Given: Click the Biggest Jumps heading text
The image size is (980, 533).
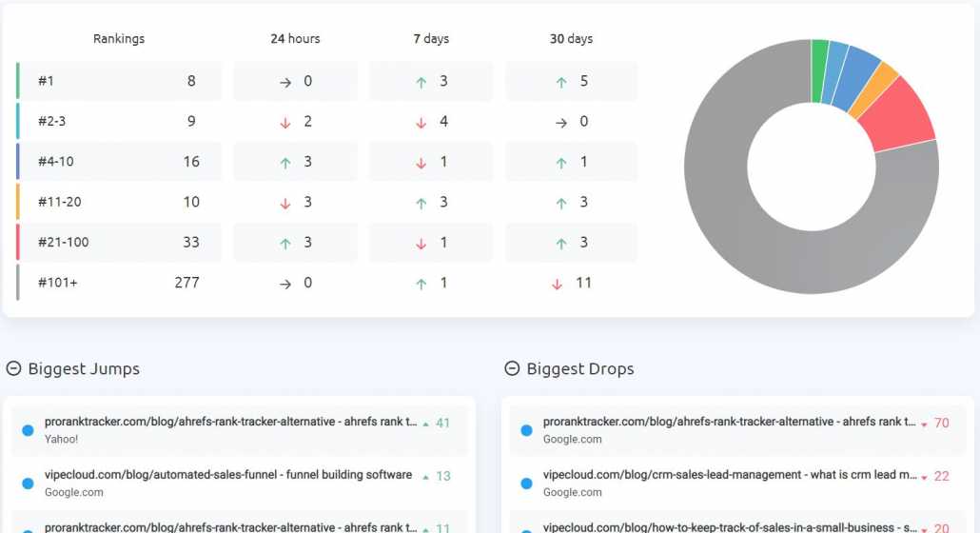Looking at the screenshot, I should pos(84,368).
